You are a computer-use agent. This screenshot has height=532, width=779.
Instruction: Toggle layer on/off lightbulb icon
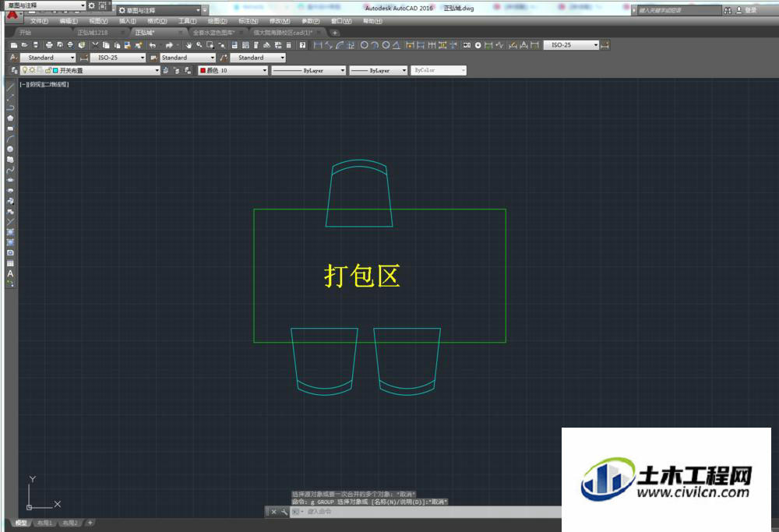point(25,71)
